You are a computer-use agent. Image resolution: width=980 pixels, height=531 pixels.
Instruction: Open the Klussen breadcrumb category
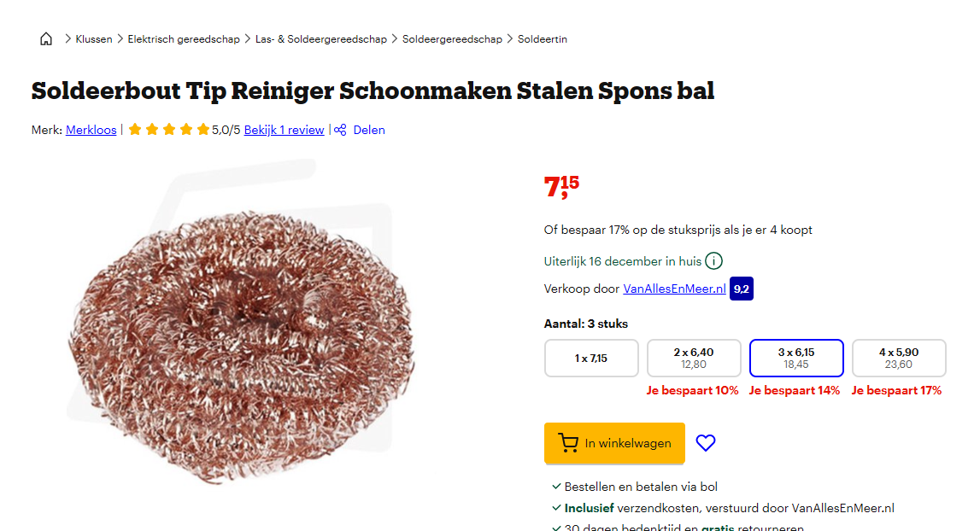[x=94, y=39]
